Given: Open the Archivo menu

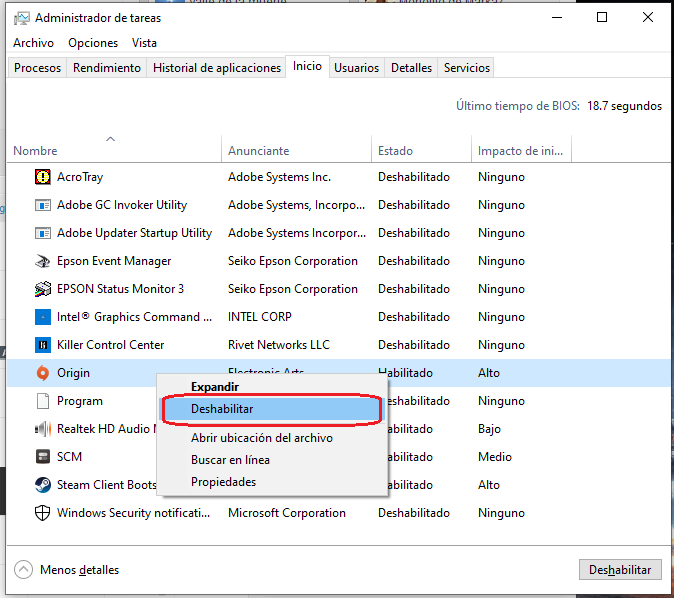Looking at the screenshot, I should coord(34,43).
